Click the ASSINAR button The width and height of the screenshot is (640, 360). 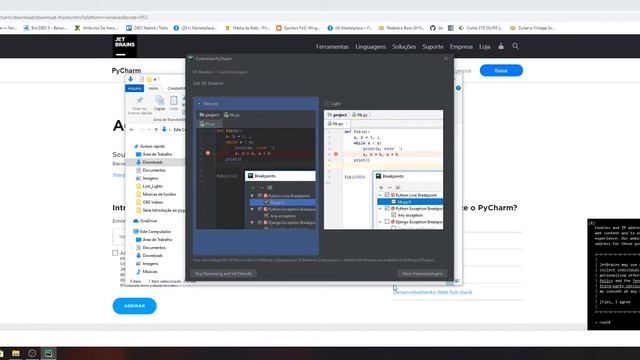pos(134,306)
